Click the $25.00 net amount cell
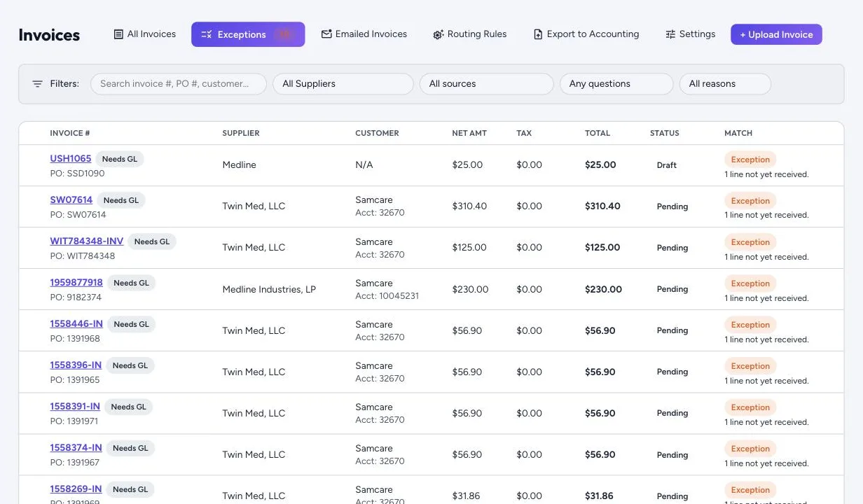 pyautogui.click(x=467, y=165)
